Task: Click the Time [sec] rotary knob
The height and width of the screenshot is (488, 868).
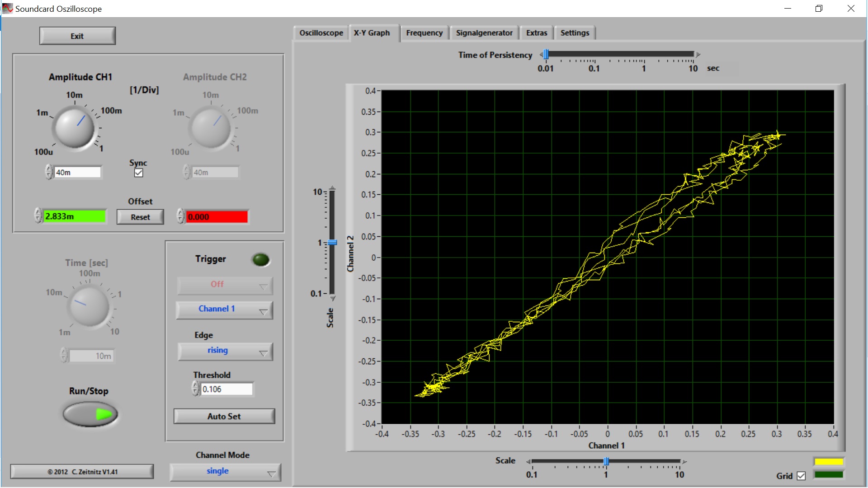Action: 89,306
